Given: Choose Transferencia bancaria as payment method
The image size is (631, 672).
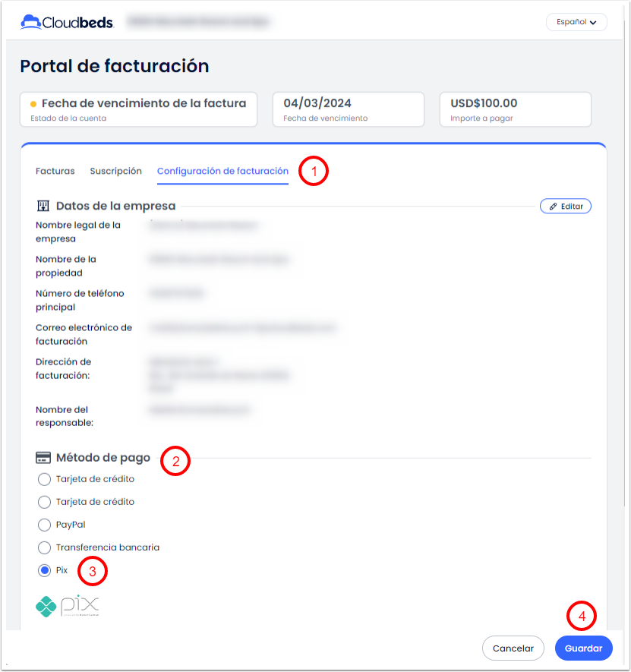Looking at the screenshot, I should tap(45, 547).
